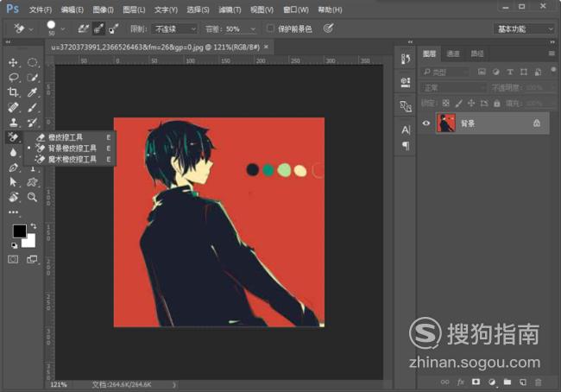The height and width of the screenshot is (392, 561).
Task: Open the Edit Toolbar three-dots button
Action: [x=13, y=212]
